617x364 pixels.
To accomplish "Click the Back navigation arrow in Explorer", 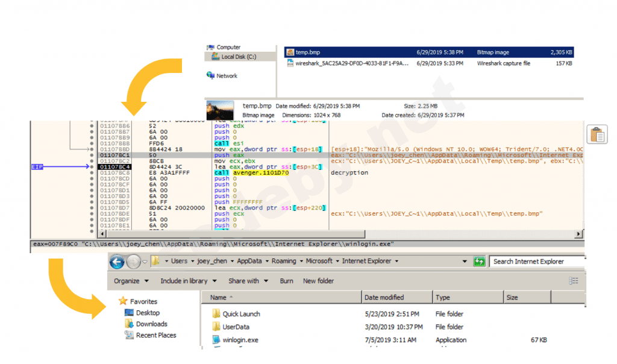I will tap(117, 261).
